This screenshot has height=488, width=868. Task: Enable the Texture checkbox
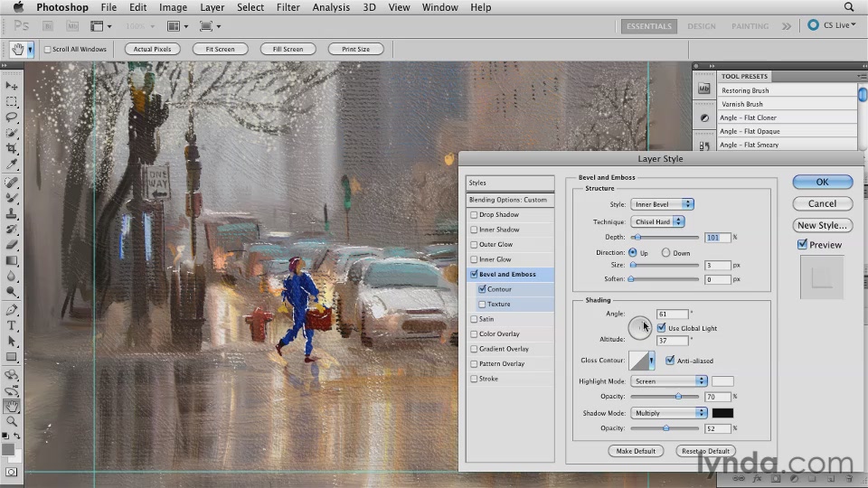click(482, 305)
